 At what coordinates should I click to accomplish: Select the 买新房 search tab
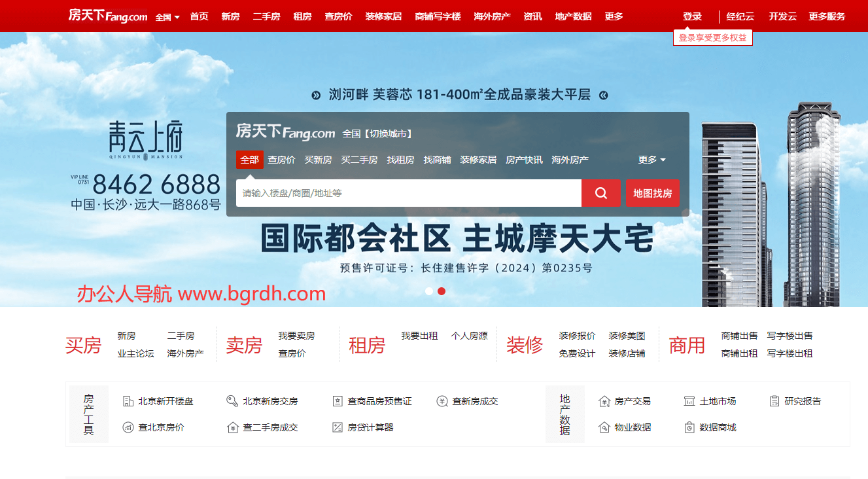click(x=318, y=160)
